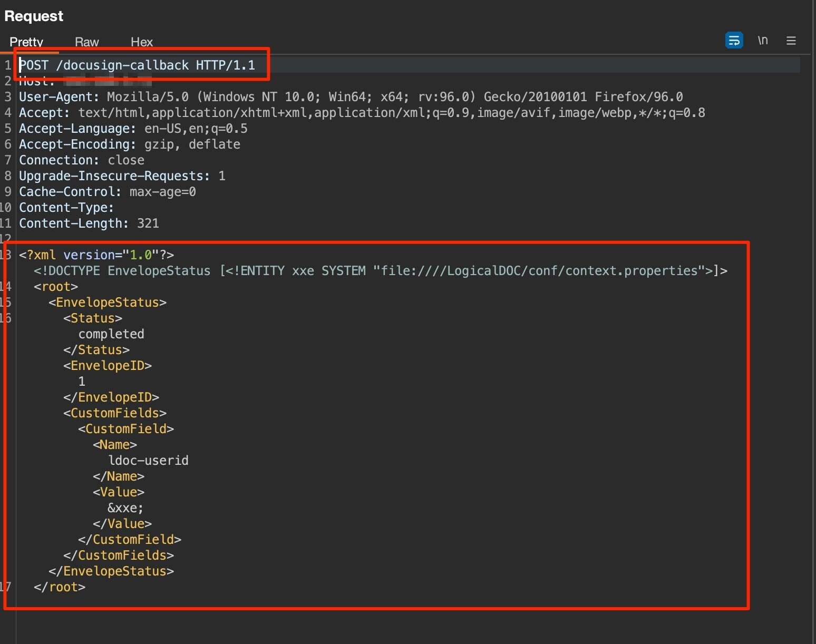Open the message editor hamburger menu
Viewport: 816px width, 644px height.
pyautogui.click(x=791, y=41)
